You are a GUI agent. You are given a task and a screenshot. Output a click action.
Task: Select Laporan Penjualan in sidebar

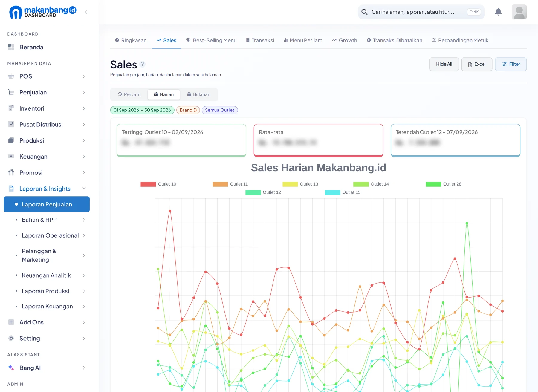tap(47, 204)
